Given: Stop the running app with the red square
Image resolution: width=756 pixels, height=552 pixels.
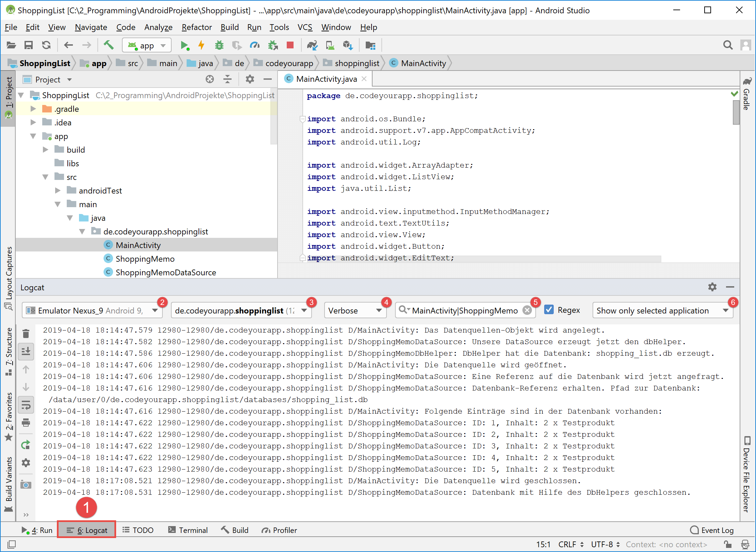Looking at the screenshot, I should 290,45.
